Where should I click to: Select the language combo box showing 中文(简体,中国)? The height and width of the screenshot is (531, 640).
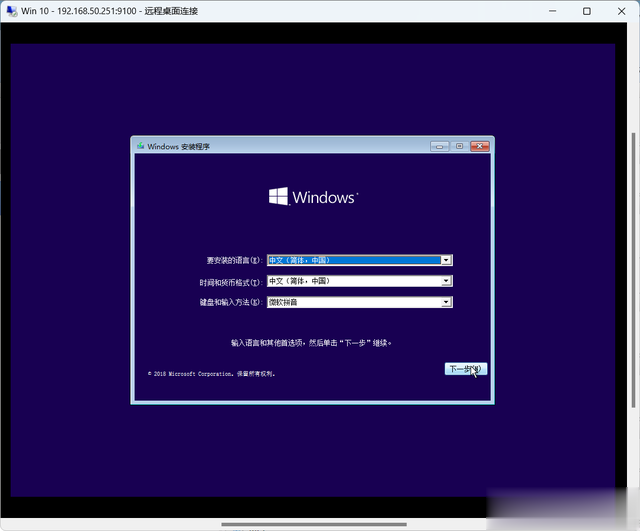(x=360, y=260)
